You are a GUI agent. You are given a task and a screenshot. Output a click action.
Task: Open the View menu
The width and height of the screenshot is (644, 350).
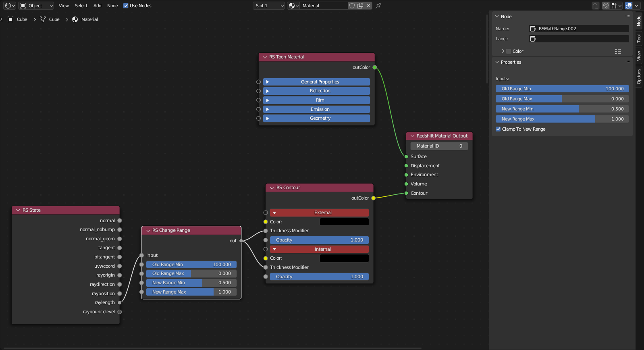(x=64, y=6)
